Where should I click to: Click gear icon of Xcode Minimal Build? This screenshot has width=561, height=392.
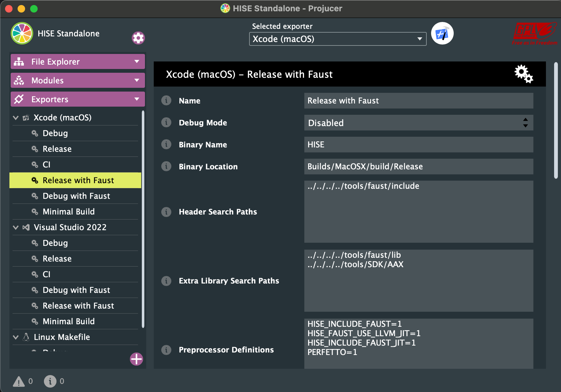point(35,212)
